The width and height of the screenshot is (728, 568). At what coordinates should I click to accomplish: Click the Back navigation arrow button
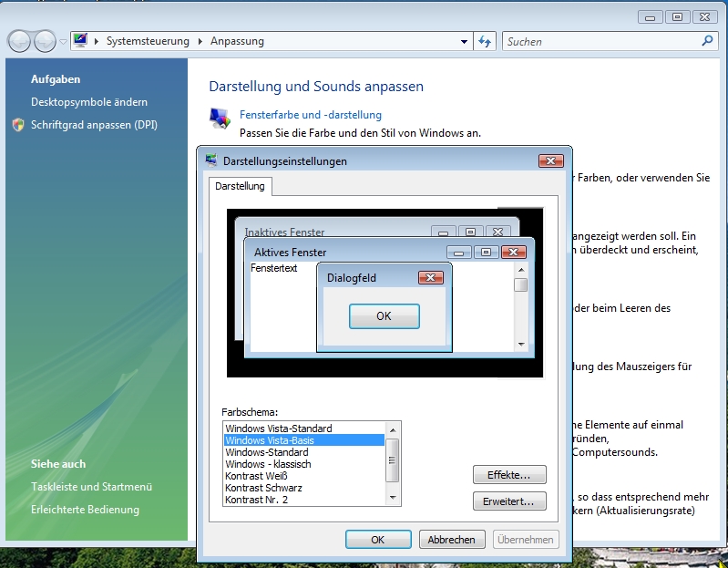point(19,42)
